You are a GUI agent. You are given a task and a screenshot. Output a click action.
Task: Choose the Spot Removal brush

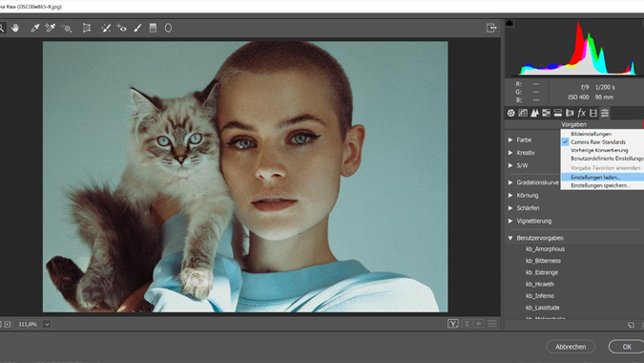[106, 28]
